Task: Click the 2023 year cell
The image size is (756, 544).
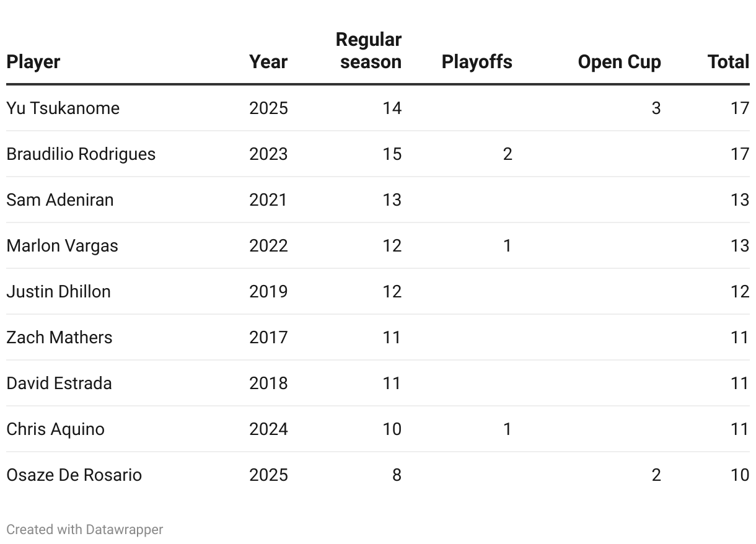Action: click(268, 154)
